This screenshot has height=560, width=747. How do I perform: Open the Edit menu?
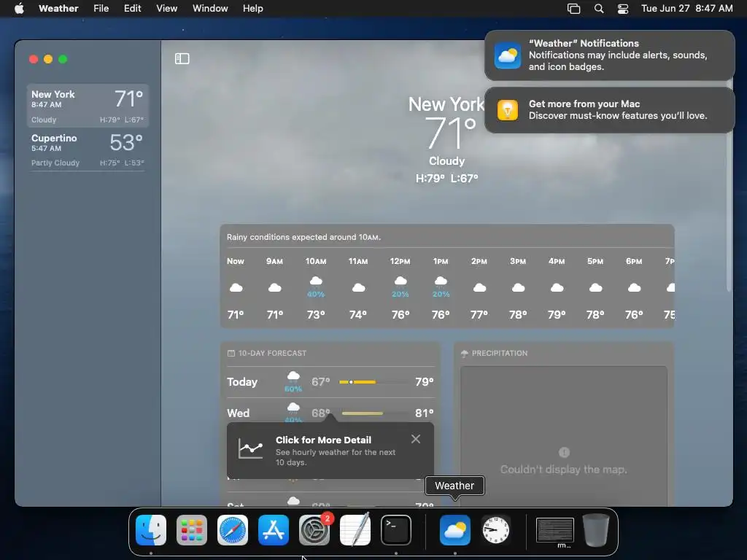[x=133, y=9]
